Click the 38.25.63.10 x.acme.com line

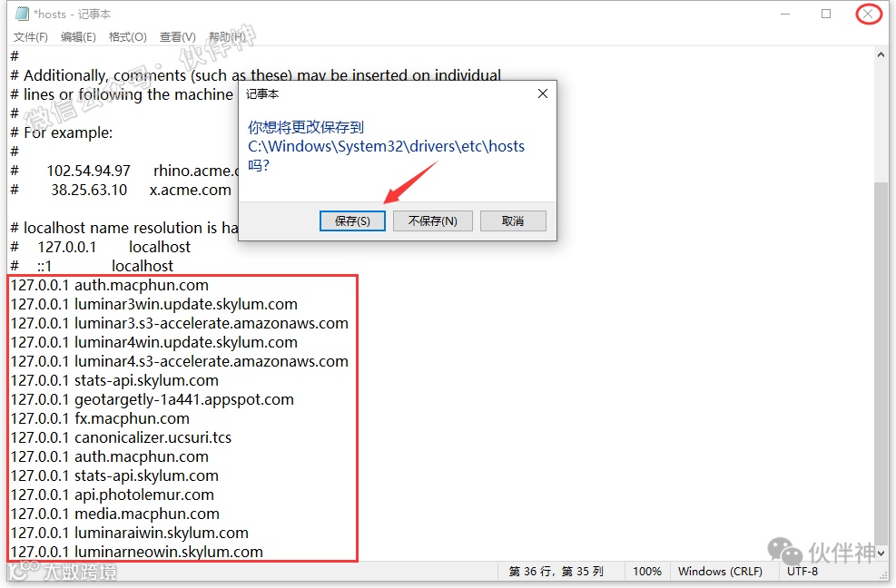click(x=121, y=190)
